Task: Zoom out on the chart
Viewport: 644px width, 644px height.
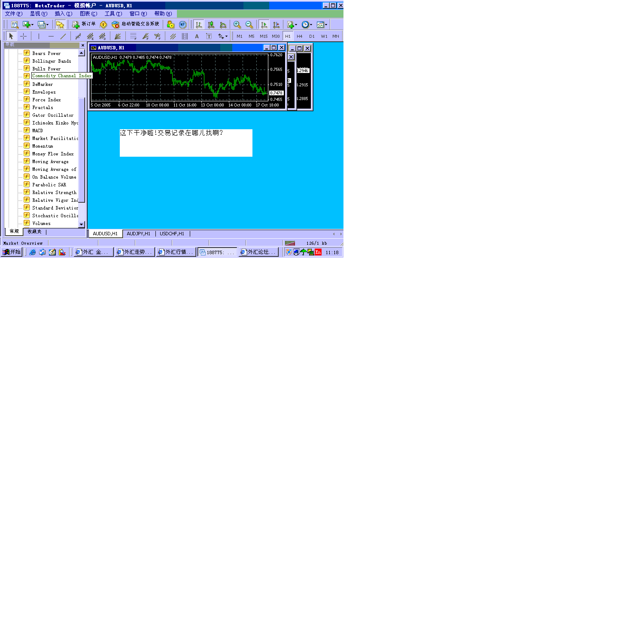Action: click(x=249, y=24)
